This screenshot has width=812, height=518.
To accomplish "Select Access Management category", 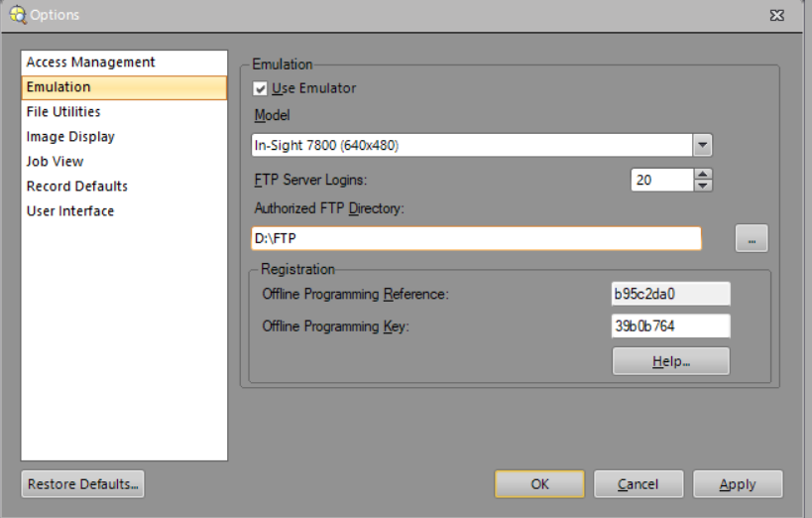I will [124, 63].
